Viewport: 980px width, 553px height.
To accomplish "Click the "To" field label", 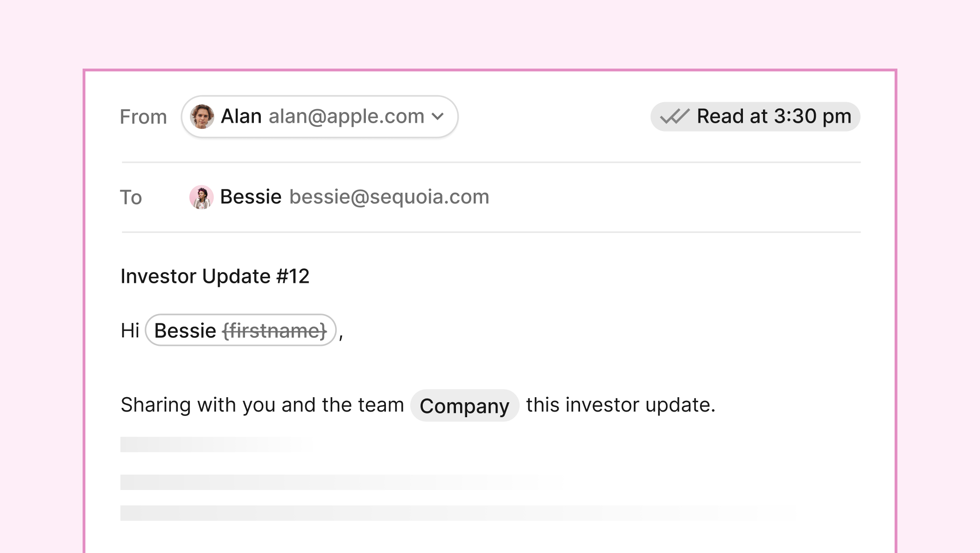I will pos(131,197).
